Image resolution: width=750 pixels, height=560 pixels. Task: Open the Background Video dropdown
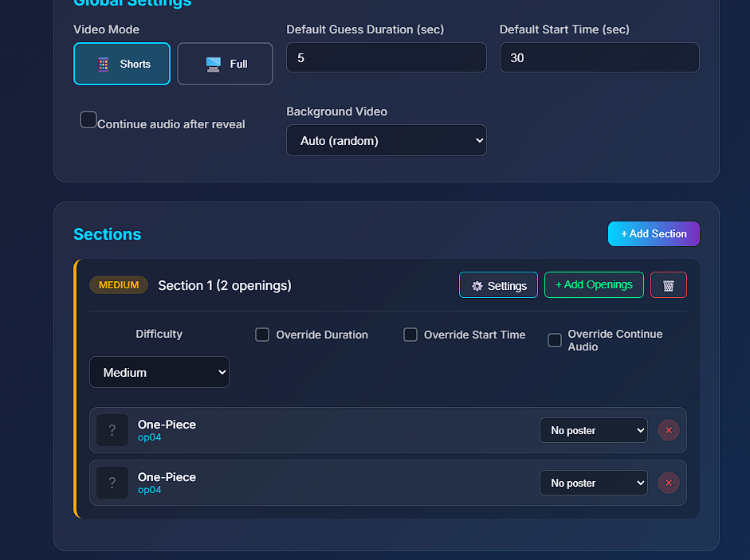tap(387, 140)
